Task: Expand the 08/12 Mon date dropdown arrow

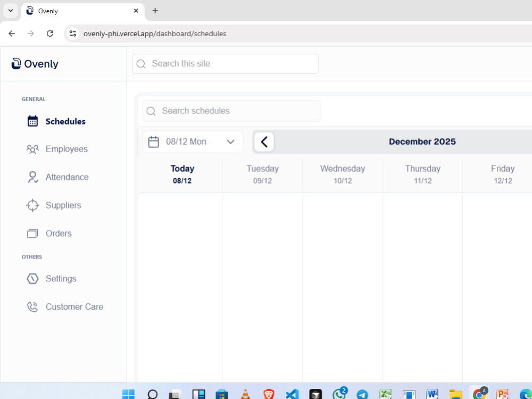Action: click(x=231, y=142)
